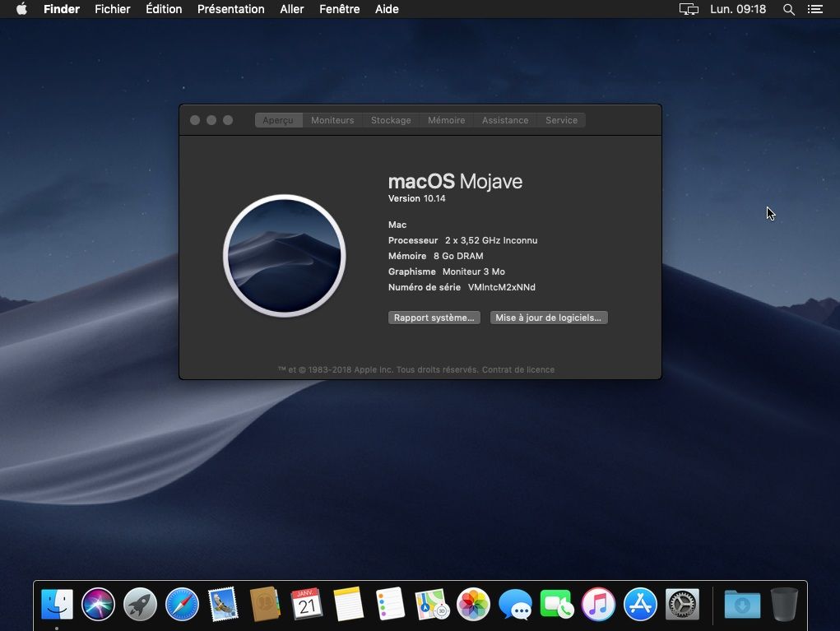This screenshot has height=631, width=840.
Task: Launch Siri from the Dock
Action: [x=98, y=604]
